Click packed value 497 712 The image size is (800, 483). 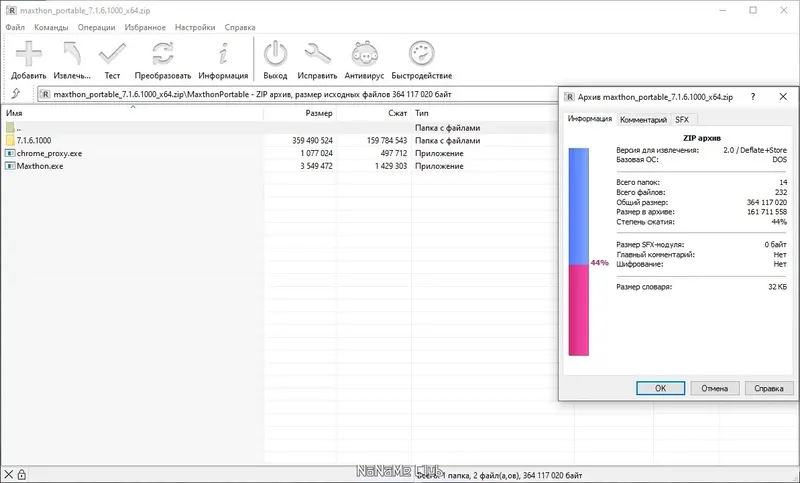(x=394, y=153)
